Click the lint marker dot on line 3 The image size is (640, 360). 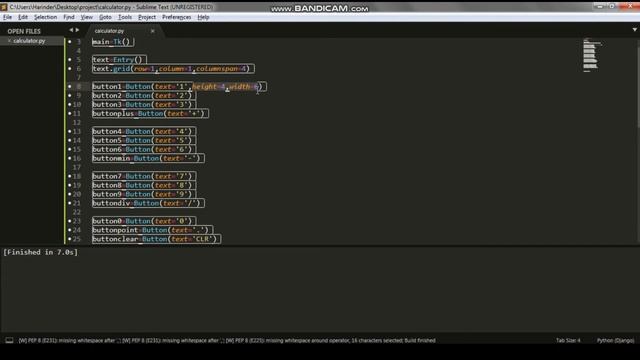point(70,42)
